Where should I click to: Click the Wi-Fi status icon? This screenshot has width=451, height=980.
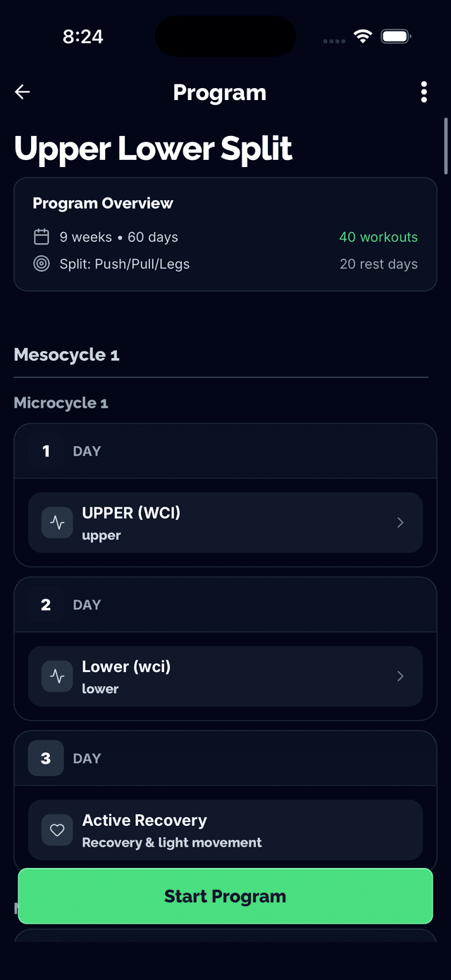(363, 37)
